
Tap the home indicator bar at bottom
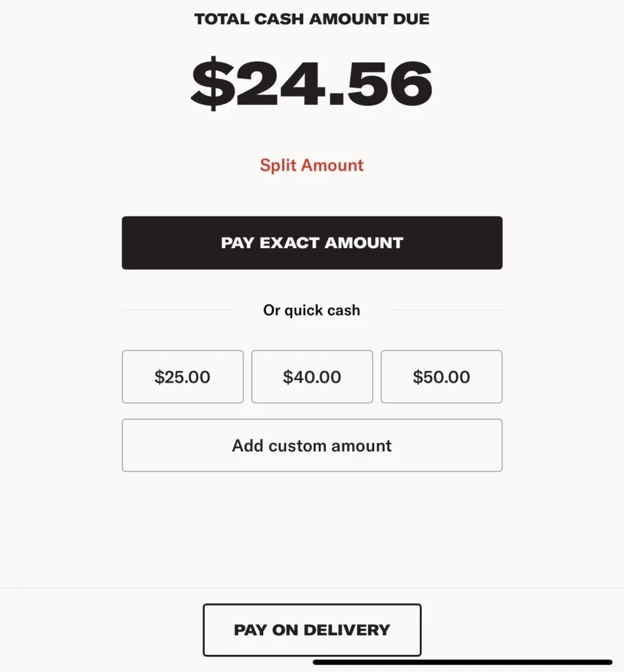(463, 662)
